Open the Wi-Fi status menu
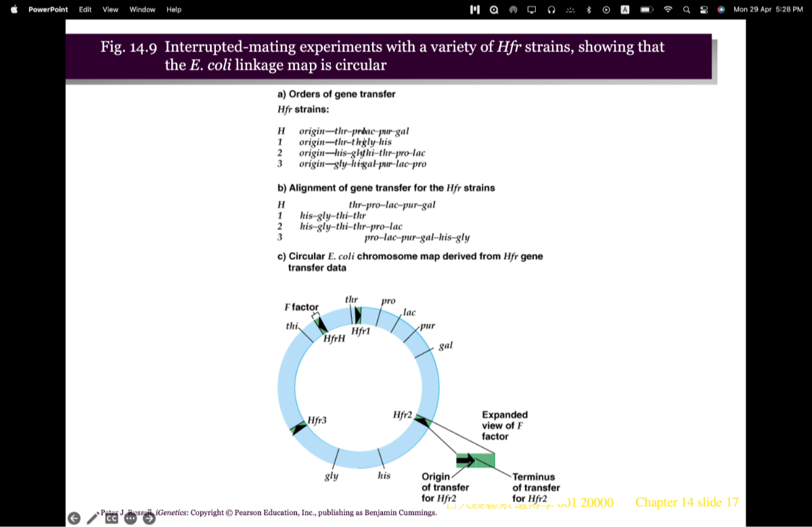This screenshot has height=527, width=812. point(669,9)
